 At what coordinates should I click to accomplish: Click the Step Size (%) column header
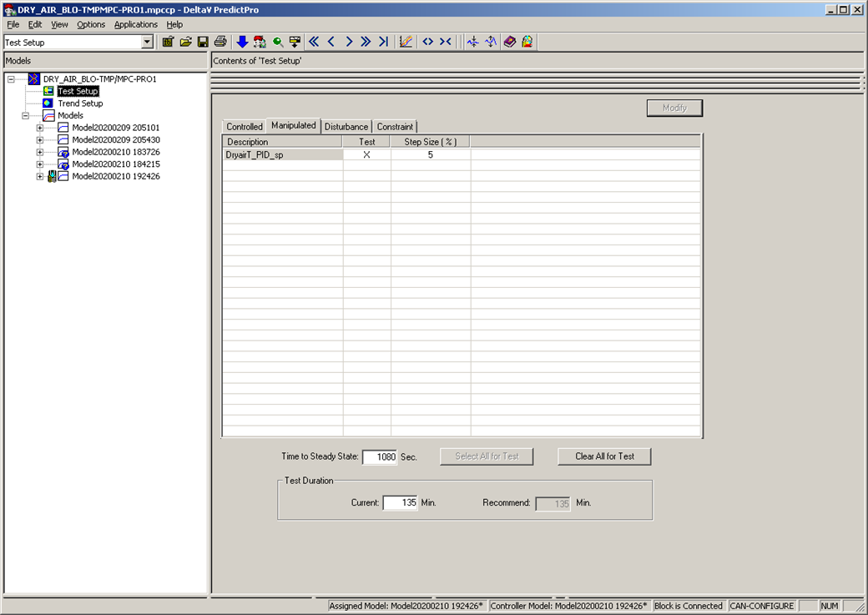pyautogui.click(x=430, y=142)
